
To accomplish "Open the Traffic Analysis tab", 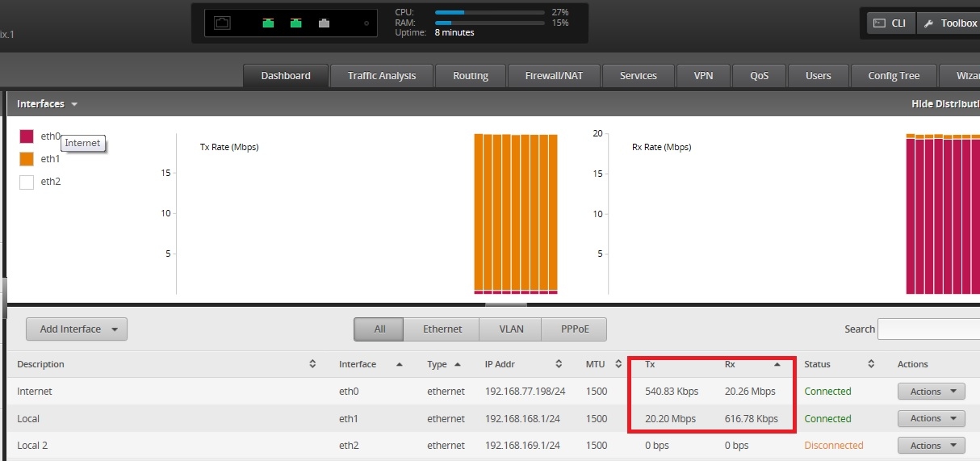I will [x=382, y=76].
